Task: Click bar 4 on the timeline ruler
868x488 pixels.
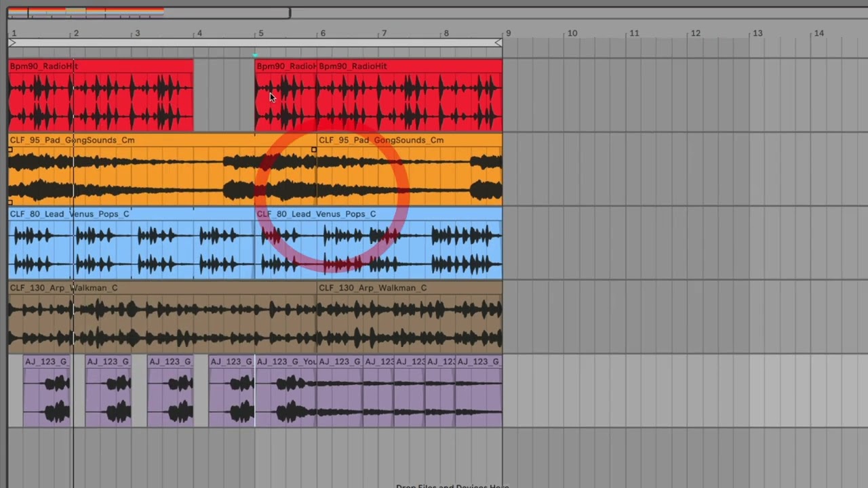Action: coord(199,33)
